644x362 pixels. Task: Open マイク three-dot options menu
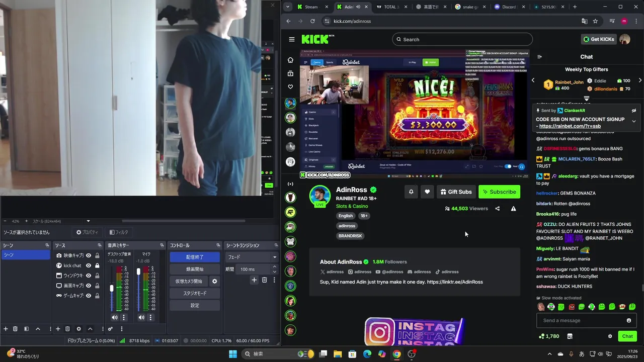(x=150, y=317)
